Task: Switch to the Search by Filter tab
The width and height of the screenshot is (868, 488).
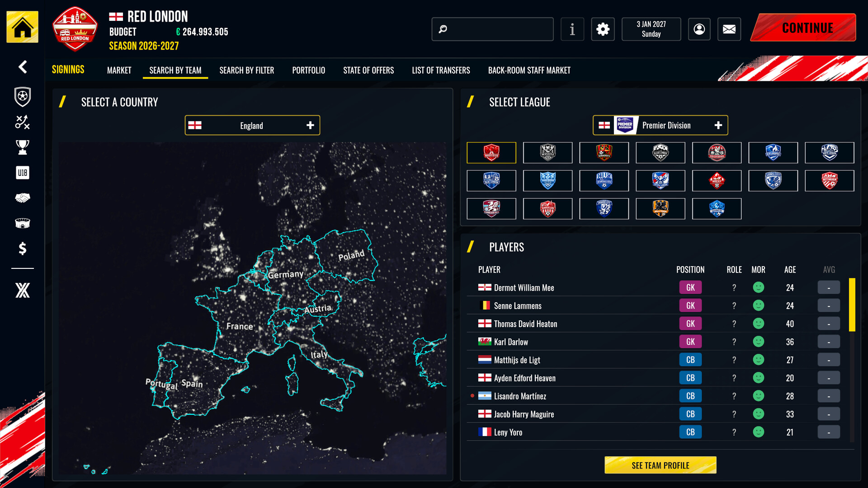Action: pos(246,70)
